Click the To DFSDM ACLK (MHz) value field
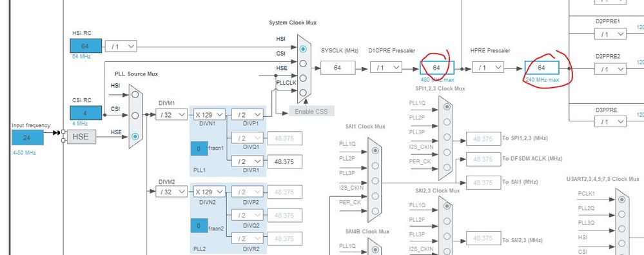 [x=483, y=159]
